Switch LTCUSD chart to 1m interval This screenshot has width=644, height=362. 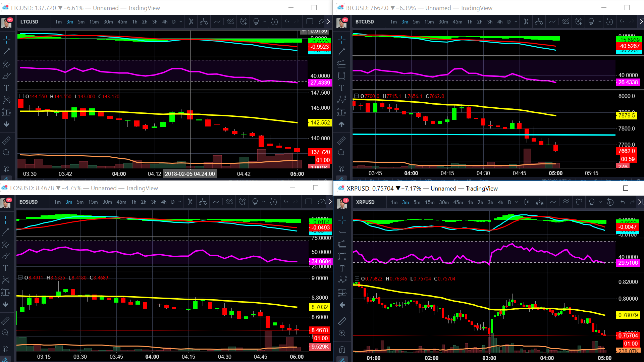(58, 22)
